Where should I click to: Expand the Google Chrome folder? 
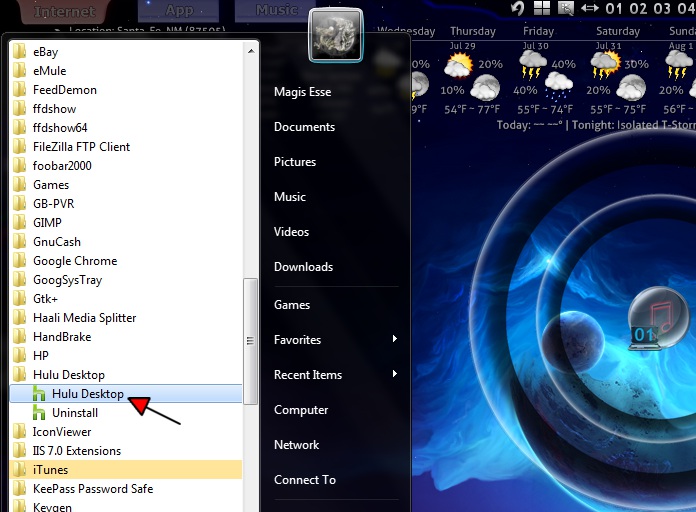tap(126, 261)
